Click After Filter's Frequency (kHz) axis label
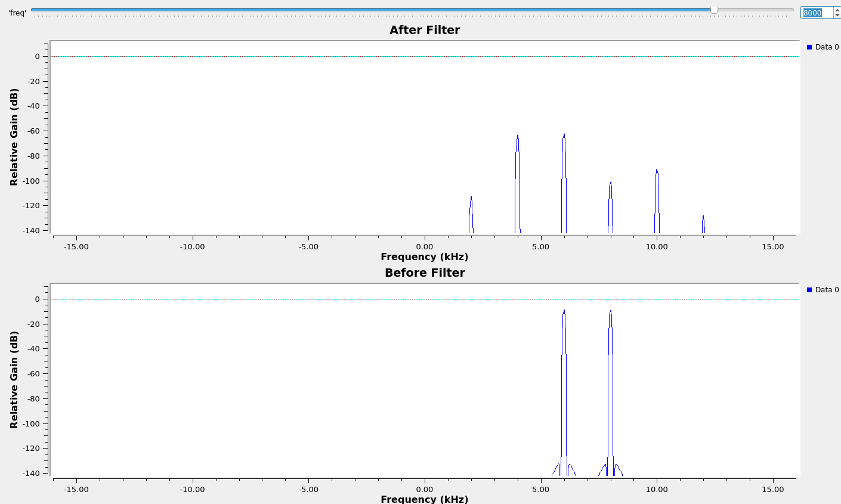Image resolution: width=841 pixels, height=504 pixels. point(424,257)
